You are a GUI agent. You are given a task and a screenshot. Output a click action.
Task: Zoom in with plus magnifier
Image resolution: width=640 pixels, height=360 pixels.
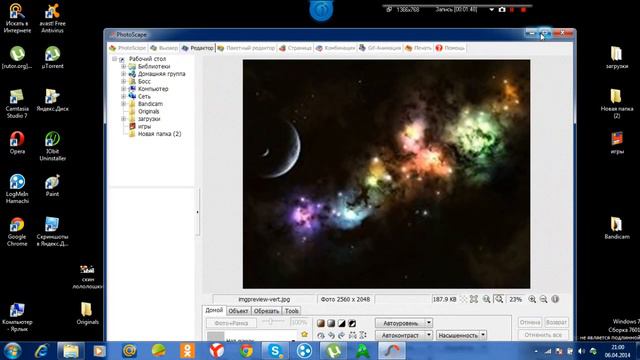click(532, 299)
